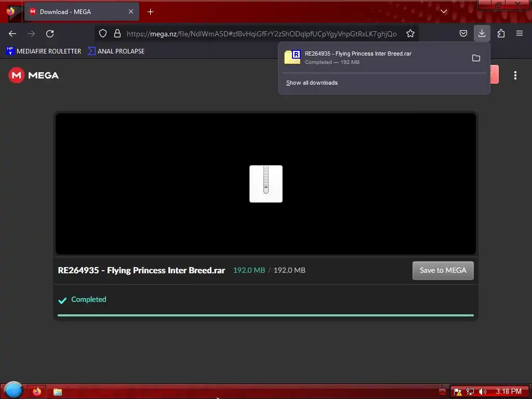Click the Firefox icon left of tabs

(x=10, y=11)
